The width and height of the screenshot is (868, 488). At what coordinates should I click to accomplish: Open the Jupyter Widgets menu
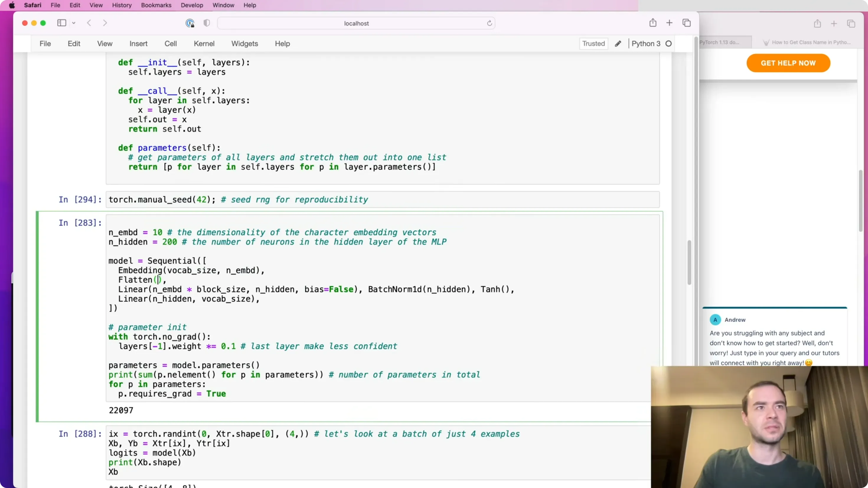(x=245, y=43)
